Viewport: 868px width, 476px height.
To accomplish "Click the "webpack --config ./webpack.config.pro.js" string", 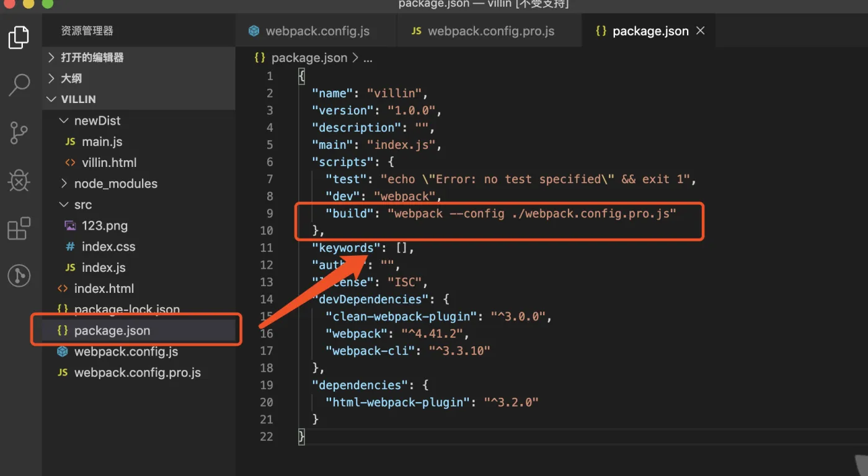I will [x=532, y=213].
